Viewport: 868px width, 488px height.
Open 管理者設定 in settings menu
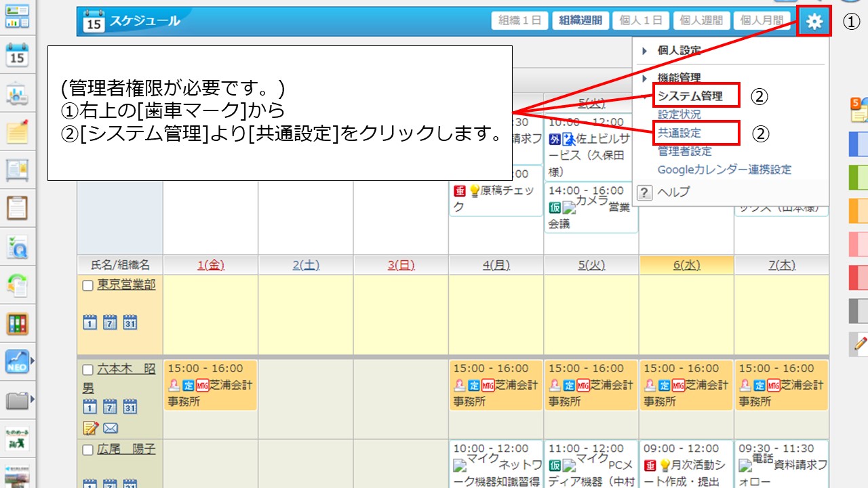click(x=685, y=151)
